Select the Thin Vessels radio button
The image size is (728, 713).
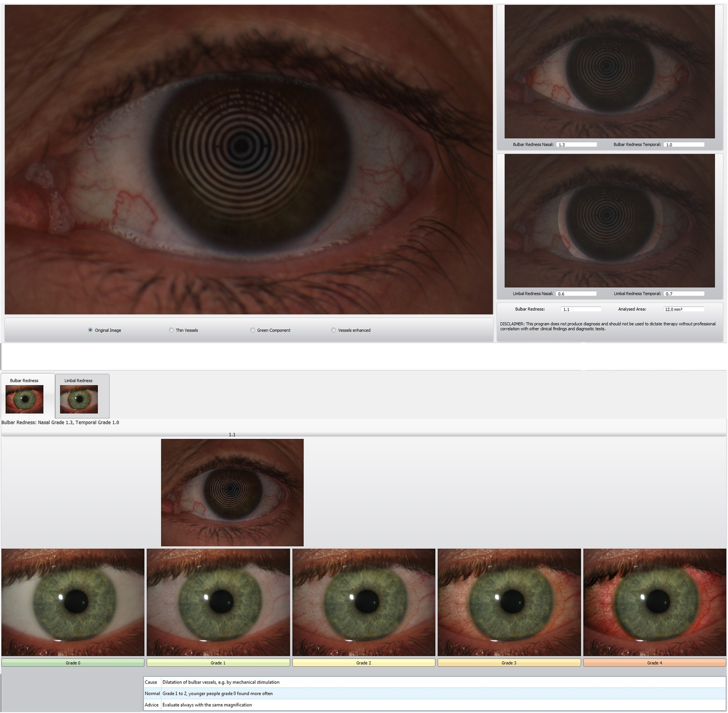pyautogui.click(x=171, y=330)
